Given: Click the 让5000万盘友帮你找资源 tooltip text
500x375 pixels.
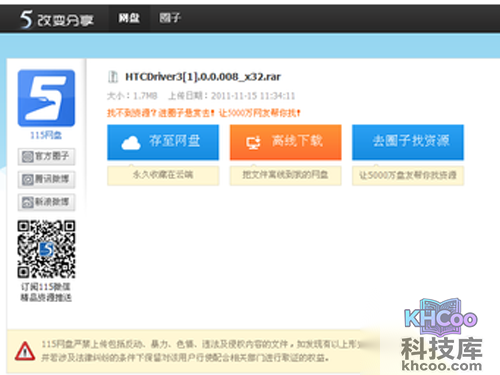Looking at the screenshot, I should [x=408, y=175].
